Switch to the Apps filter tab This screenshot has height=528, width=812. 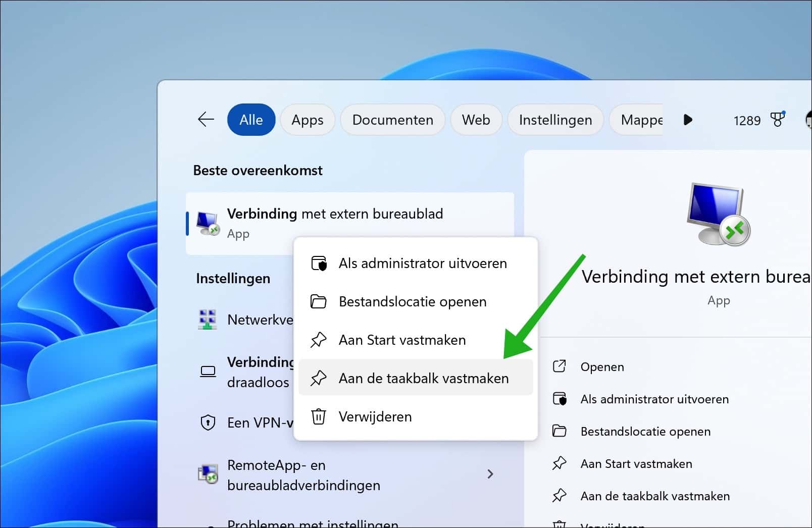click(307, 120)
